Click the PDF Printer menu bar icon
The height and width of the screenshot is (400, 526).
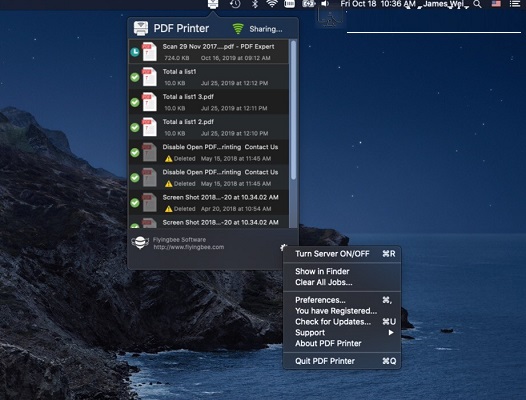click(213, 4)
